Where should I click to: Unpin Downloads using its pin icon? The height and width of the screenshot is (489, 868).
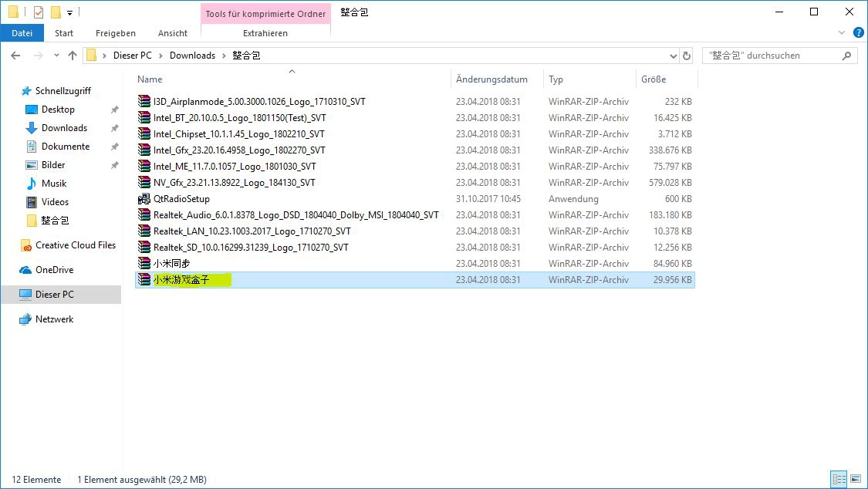[x=115, y=128]
